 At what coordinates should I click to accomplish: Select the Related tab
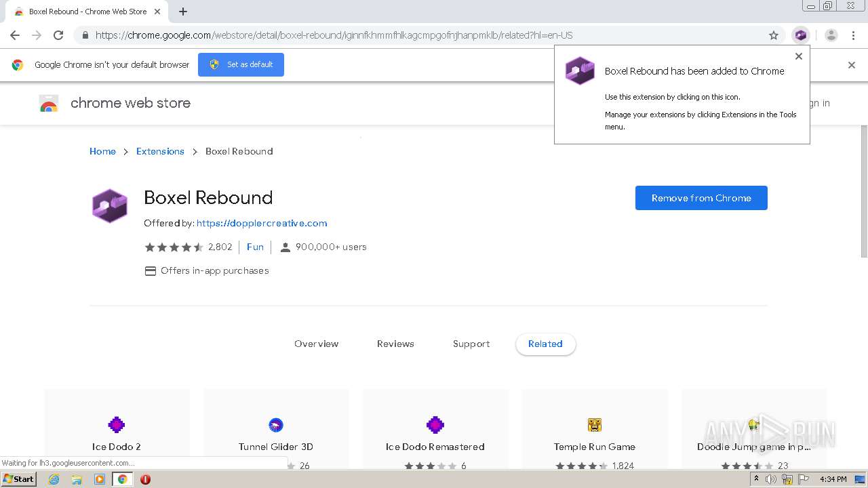[545, 344]
